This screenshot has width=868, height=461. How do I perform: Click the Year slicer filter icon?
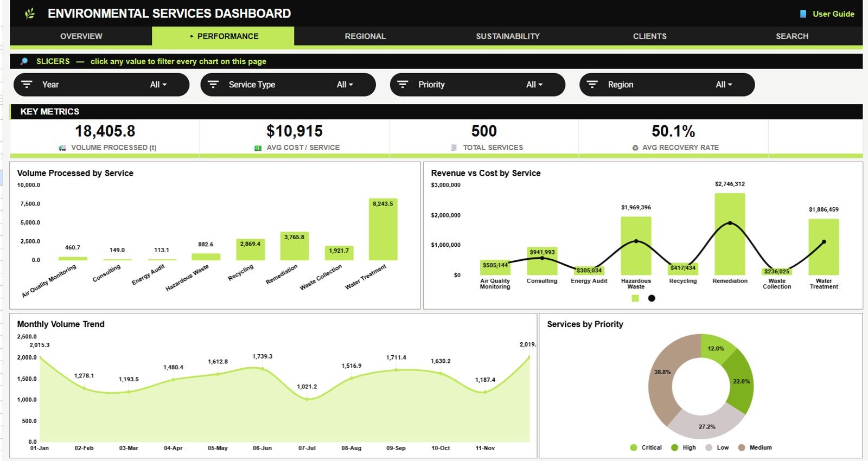(27, 85)
